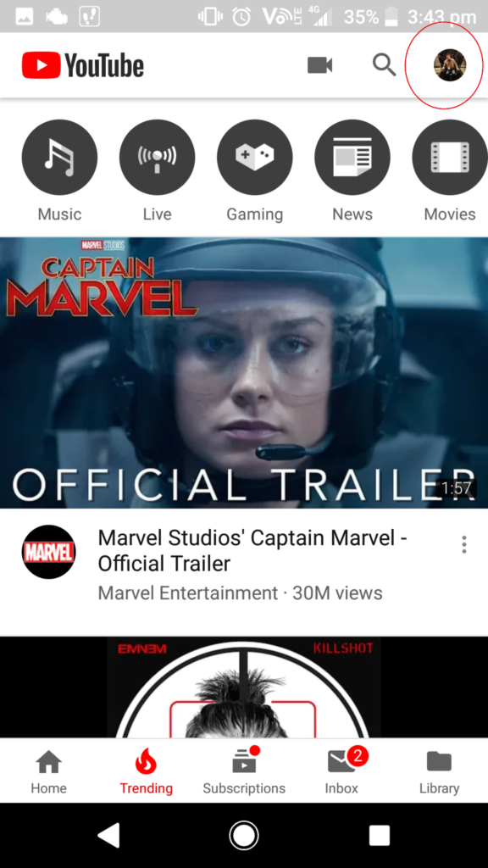Switch to the Subscriptions tab

pyautogui.click(x=244, y=771)
